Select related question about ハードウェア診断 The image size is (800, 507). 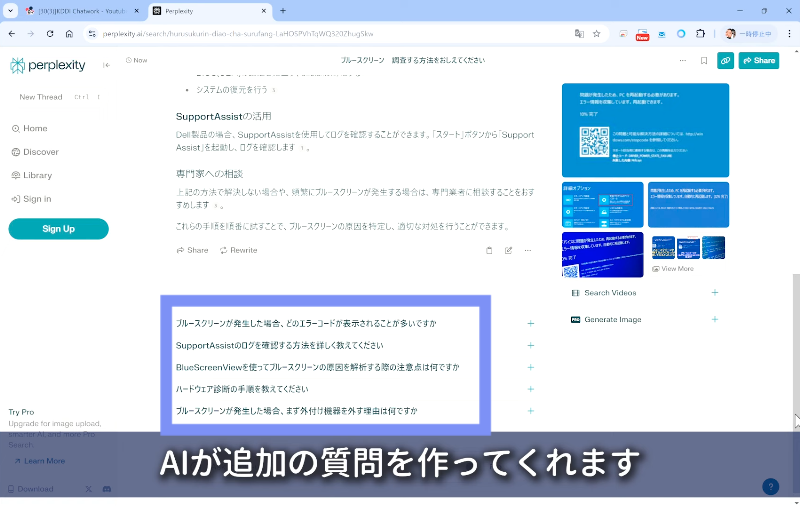click(242, 389)
